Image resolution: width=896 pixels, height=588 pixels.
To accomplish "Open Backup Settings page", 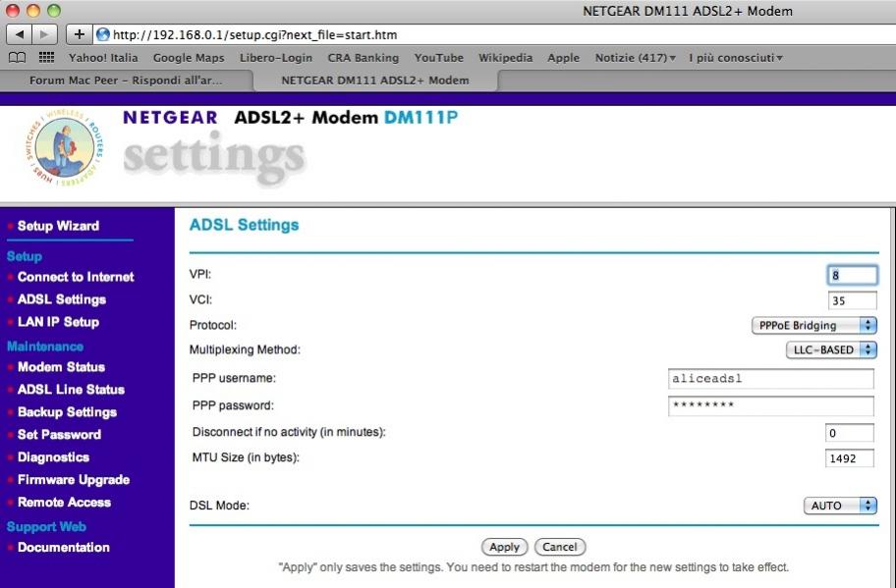I will tap(67, 412).
